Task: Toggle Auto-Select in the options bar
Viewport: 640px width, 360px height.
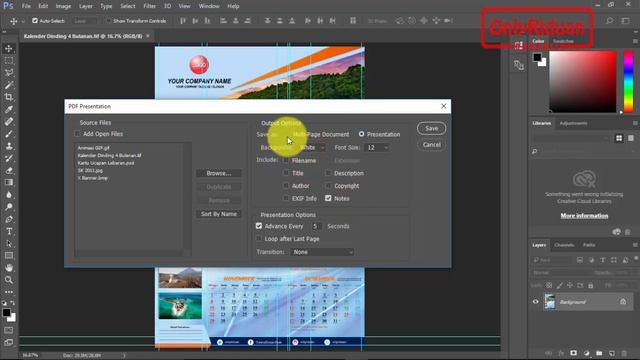Action: click(35, 20)
